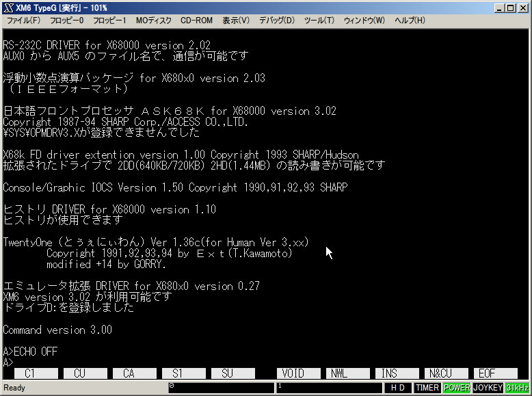The image size is (532, 396).
Task: Click the VOID function key label
Action: point(299,373)
